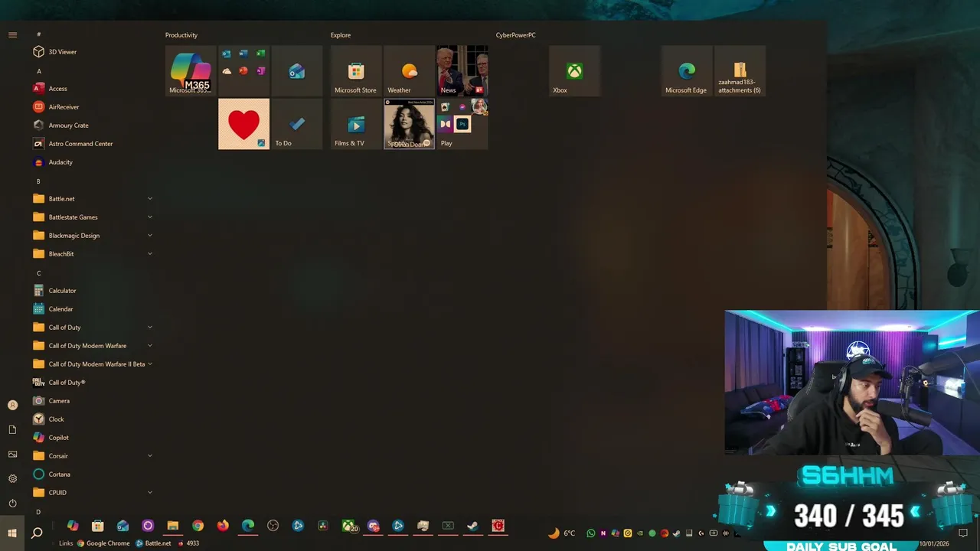Open the Films & TV tile

(x=356, y=124)
